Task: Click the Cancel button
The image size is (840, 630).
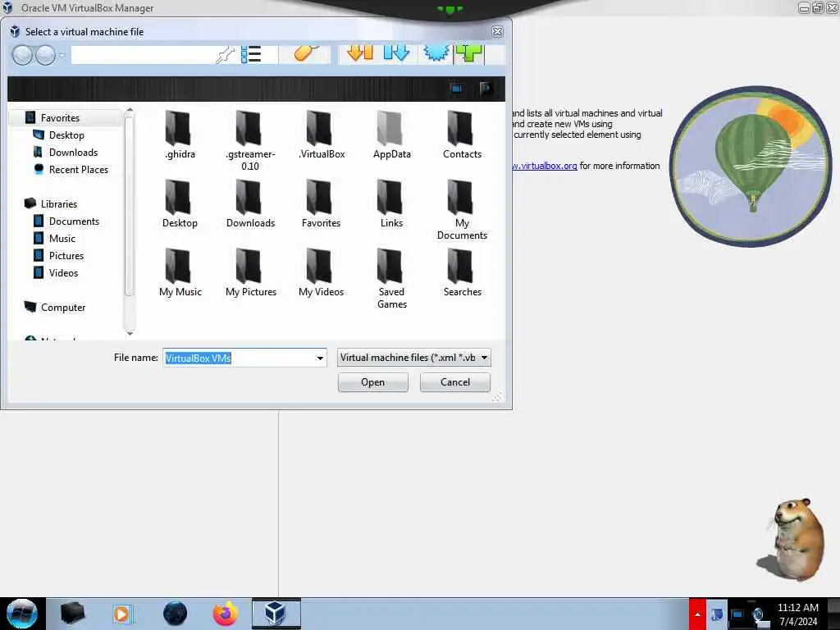Action: click(x=454, y=382)
